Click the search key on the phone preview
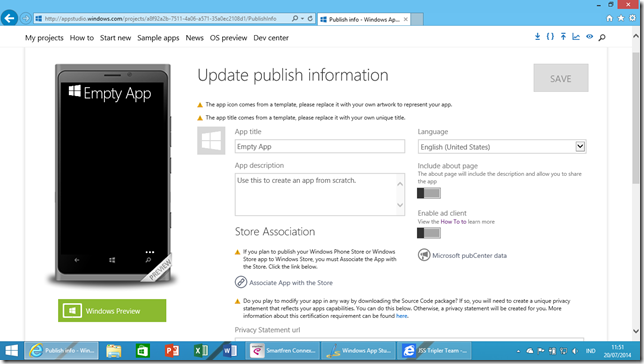This screenshot has width=644, height=364. 148,260
